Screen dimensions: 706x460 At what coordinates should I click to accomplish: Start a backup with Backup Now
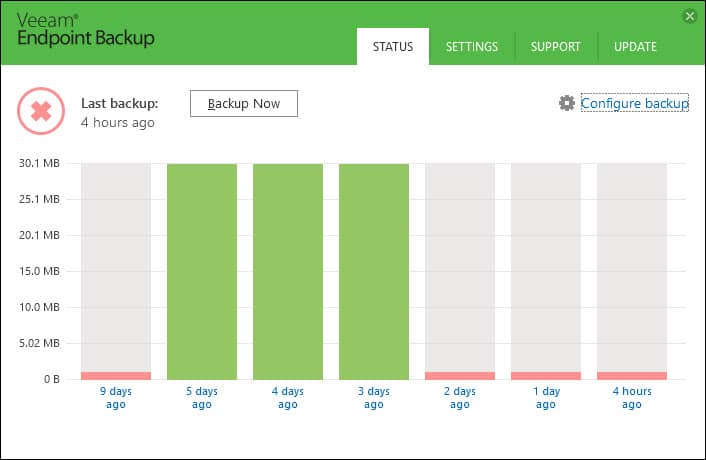tap(244, 104)
